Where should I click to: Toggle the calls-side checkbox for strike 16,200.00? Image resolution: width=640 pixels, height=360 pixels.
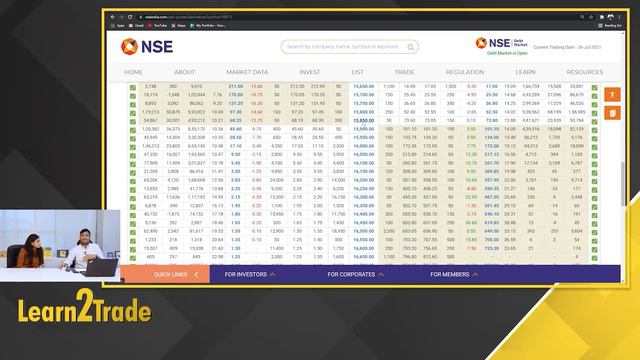pos(133,181)
